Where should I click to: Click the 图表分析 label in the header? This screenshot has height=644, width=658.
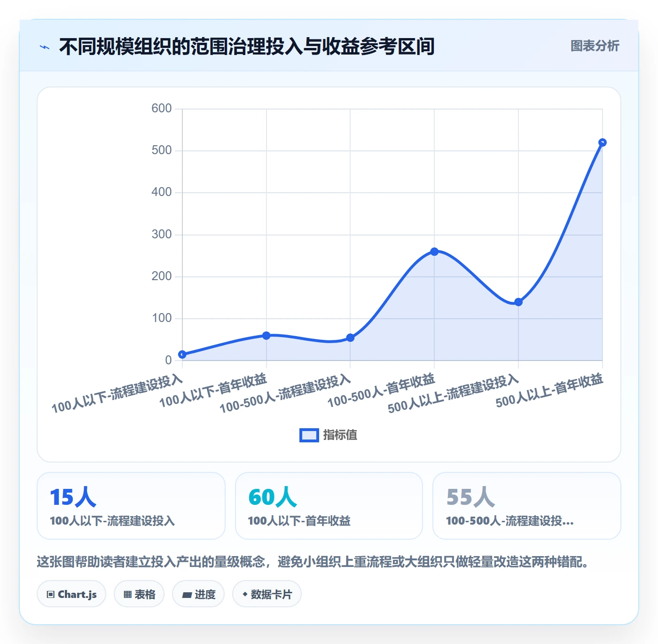(x=595, y=46)
